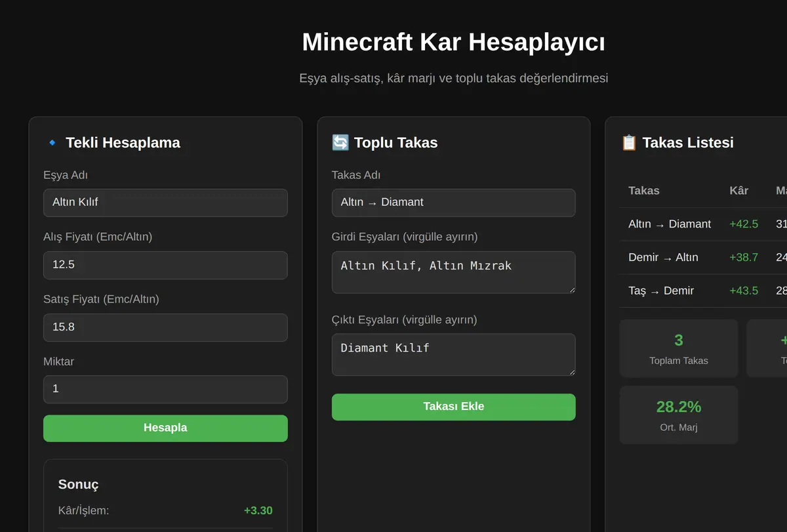787x532 pixels.
Task: Click the Eşya Adı input field
Action: (x=165, y=203)
